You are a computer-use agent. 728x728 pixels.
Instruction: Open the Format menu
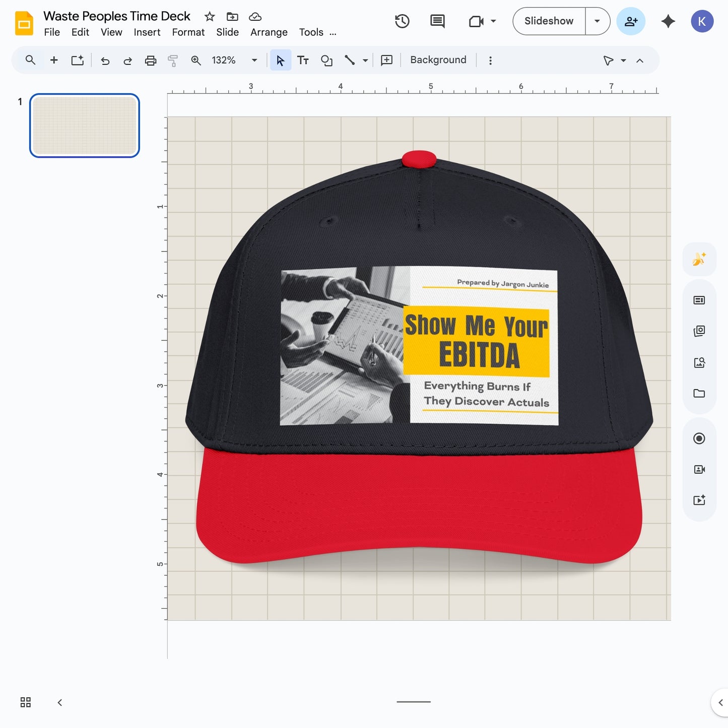pyautogui.click(x=188, y=32)
